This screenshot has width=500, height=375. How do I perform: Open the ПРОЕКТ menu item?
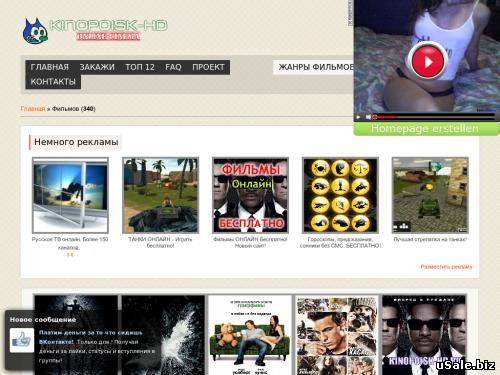click(208, 67)
